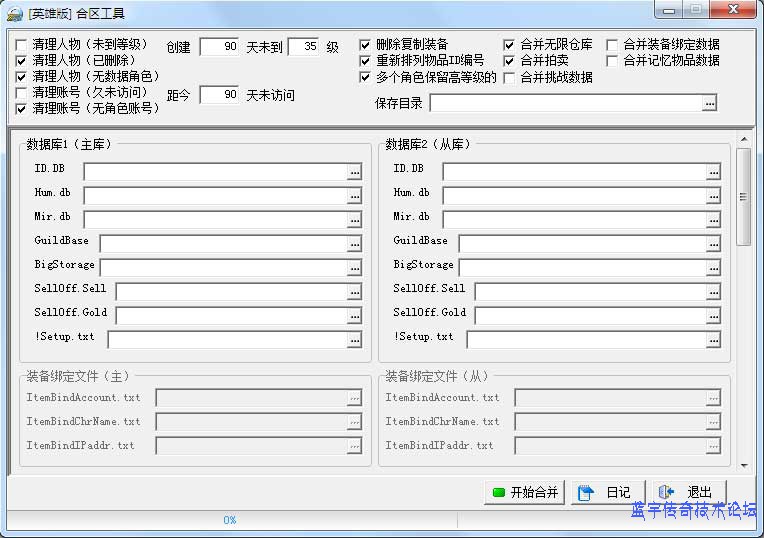This screenshot has height=538, width=764.
Task: Toggle 合并挑战数据 checkbox
Action: click(509, 77)
